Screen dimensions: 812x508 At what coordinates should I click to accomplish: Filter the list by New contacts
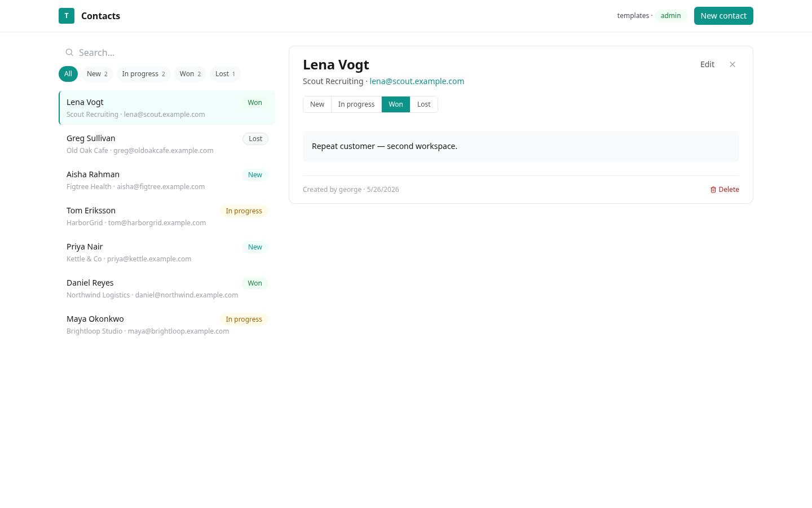[x=97, y=74]
